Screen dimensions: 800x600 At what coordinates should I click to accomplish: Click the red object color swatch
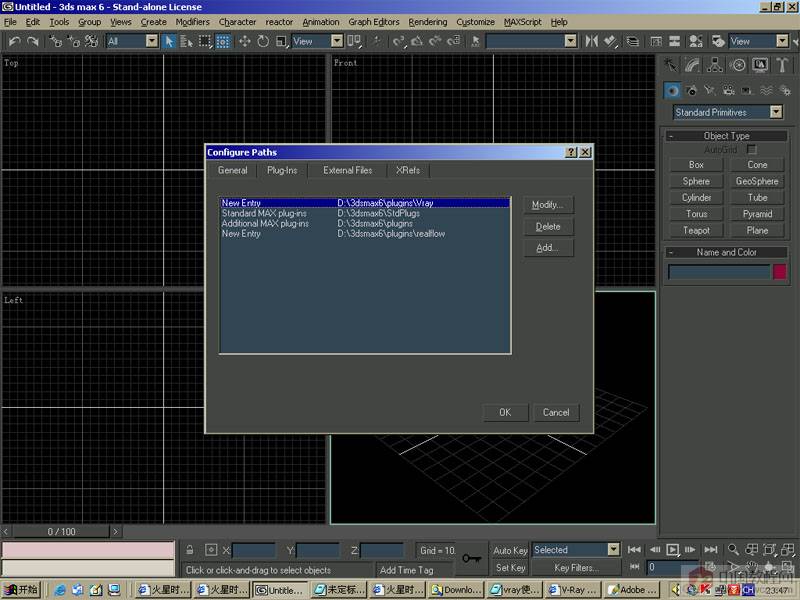(x=780, y=271)
